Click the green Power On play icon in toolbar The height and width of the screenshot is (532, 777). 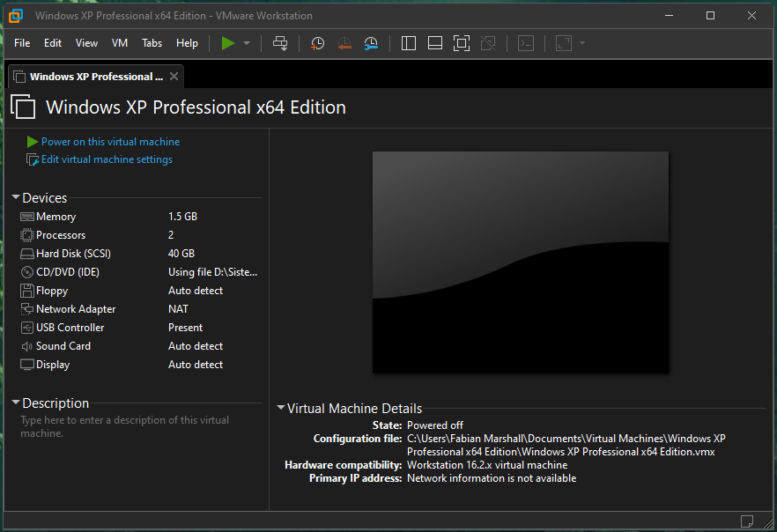pos(228,43)
